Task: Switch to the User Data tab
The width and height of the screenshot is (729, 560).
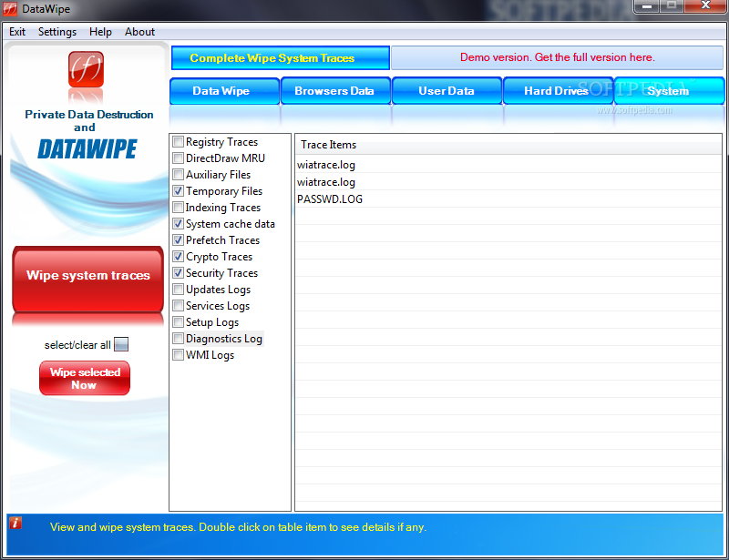Action: tap(447, 91)
